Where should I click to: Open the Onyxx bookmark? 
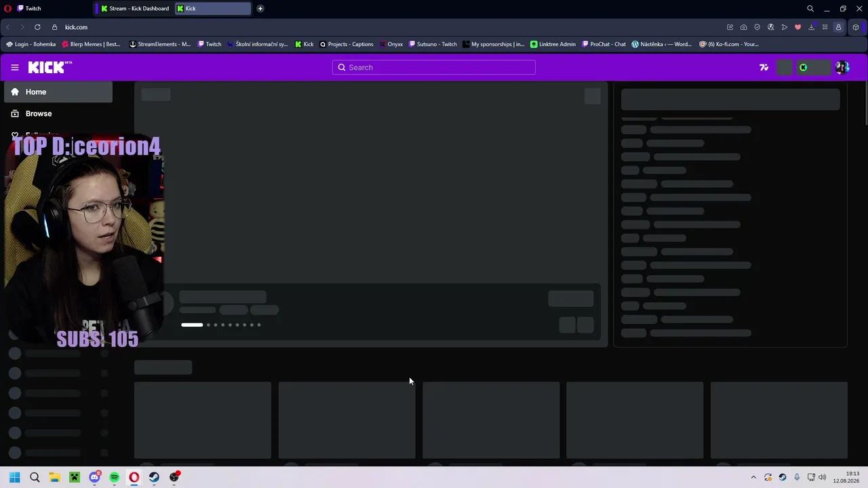click(391, 44)
